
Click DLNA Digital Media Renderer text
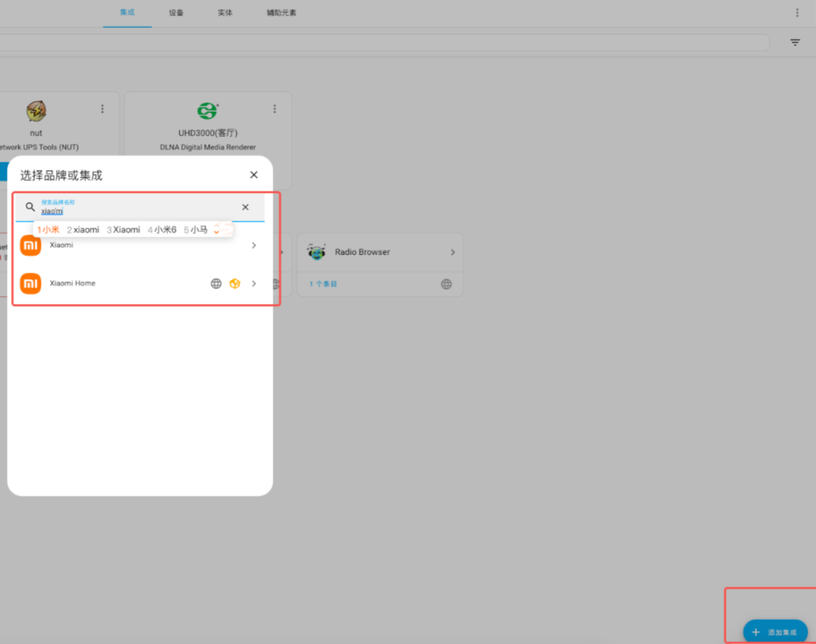point(208,147)
